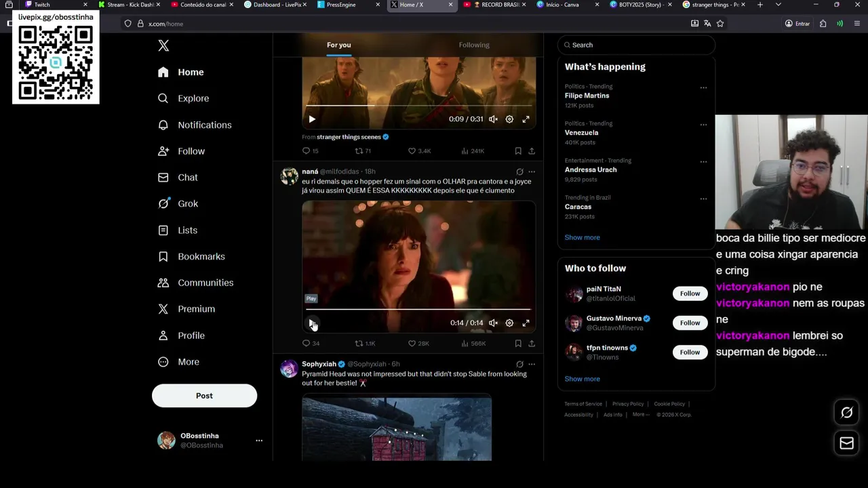Unmute naná post video
The image size is (868, 488).
(x=493, y=323)
